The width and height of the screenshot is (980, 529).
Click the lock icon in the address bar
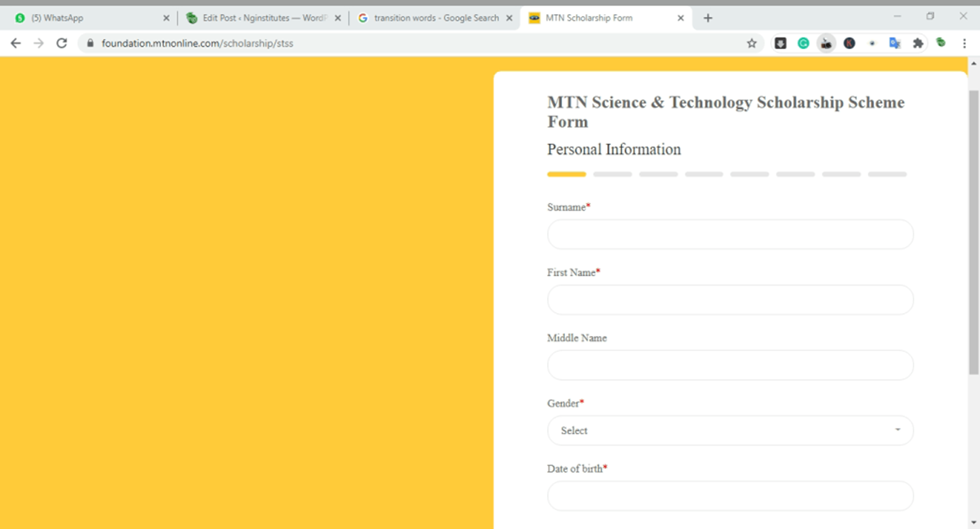tap(90, 43)
